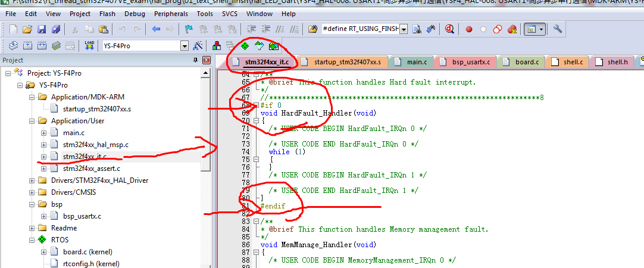Save the current file with the floppy icon
This screenshot has width=644, height=268.
(x=42, y=29)
